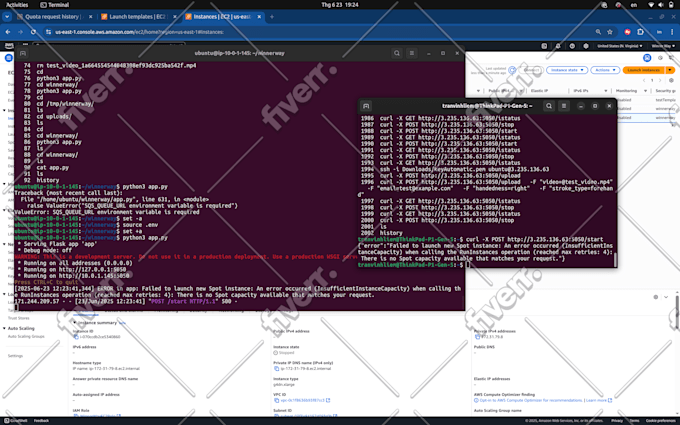The width and height of the screenshot is (680, 425).
Task: Sort by the Monitoring column arrow
Action: pyautogui.click(x=645, y=91)
